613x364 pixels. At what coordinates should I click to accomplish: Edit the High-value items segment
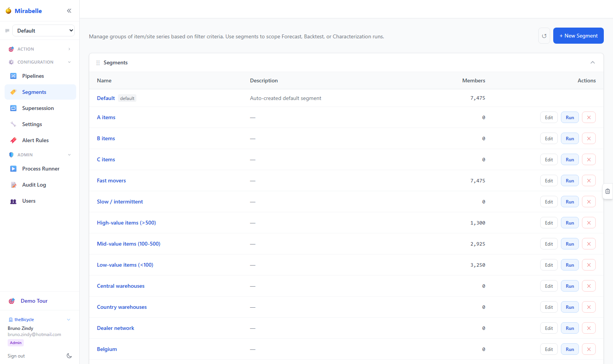point(549,223)
